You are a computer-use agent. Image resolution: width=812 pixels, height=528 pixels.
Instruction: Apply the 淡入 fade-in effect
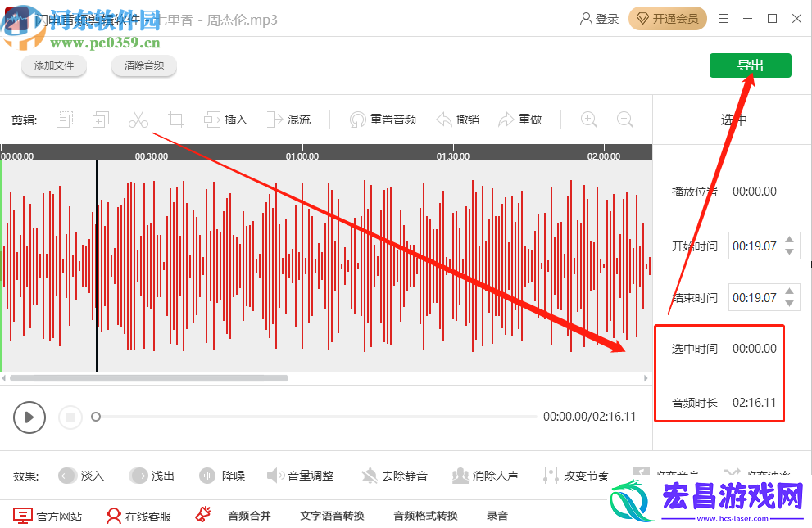point(81,476)
